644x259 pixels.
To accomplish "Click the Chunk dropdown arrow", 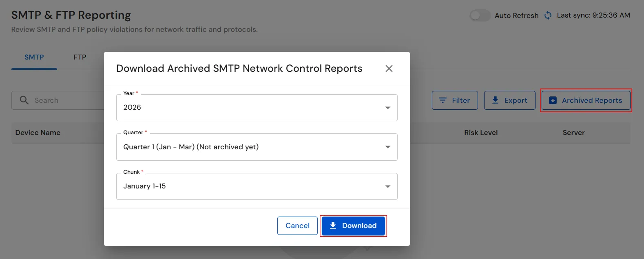I will click(x=388, y=186).
